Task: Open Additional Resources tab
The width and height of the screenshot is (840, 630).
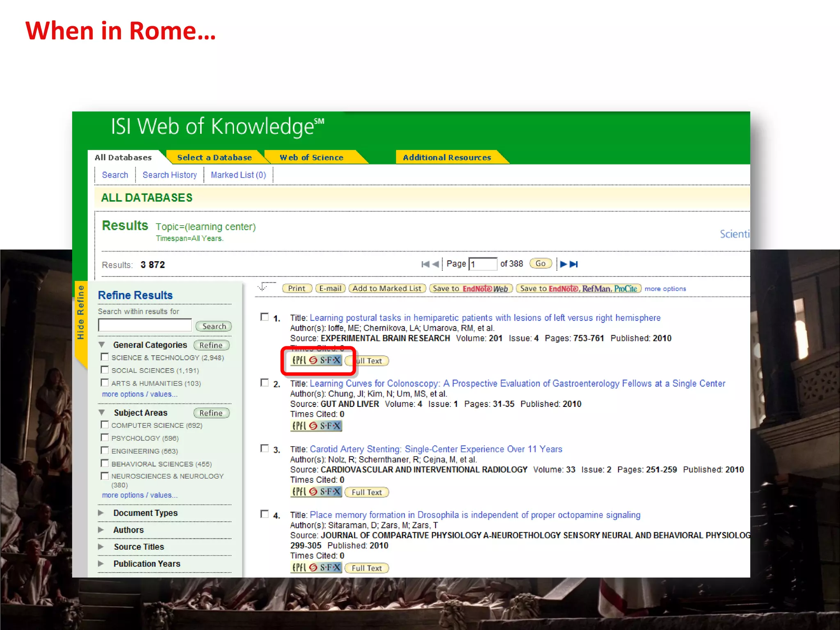Action: pos(447,157)
